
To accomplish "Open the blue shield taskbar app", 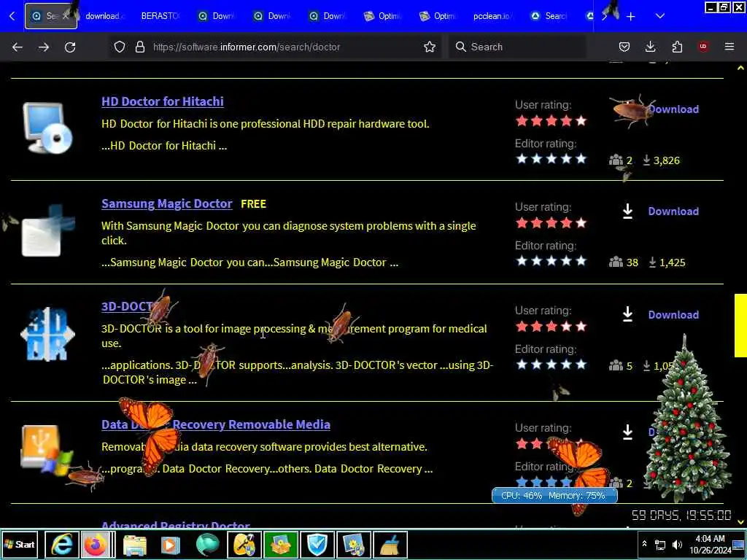I will point(317,545).
